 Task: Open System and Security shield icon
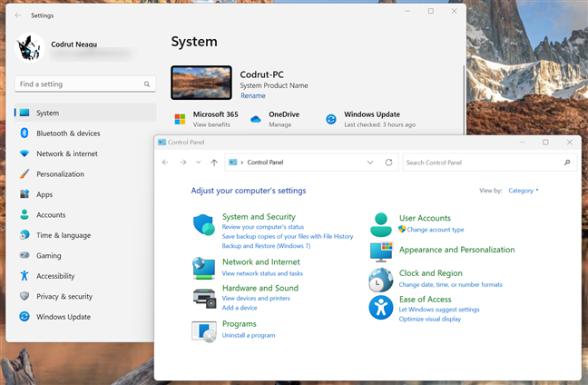[204, 225]
